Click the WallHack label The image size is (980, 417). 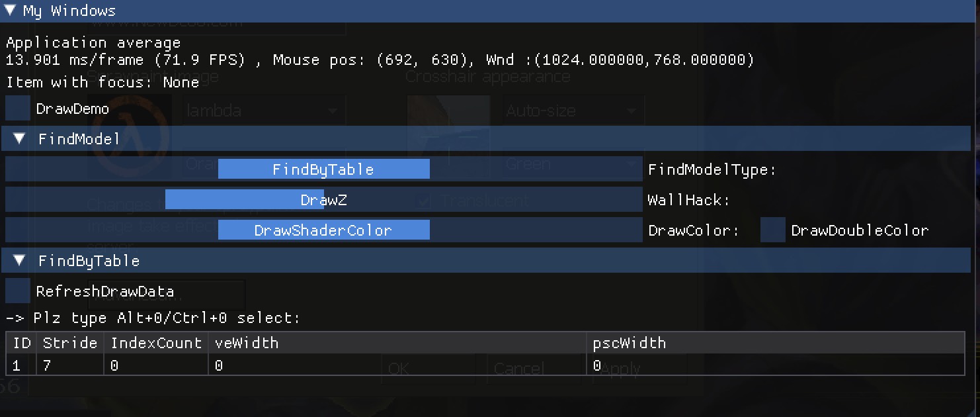688,200
